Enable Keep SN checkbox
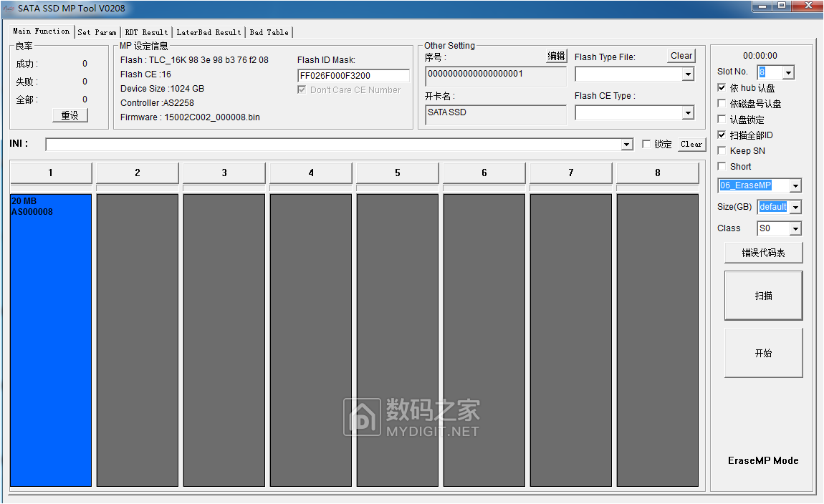Viewport: 824px width, 504px height. [x=722, y=150]
